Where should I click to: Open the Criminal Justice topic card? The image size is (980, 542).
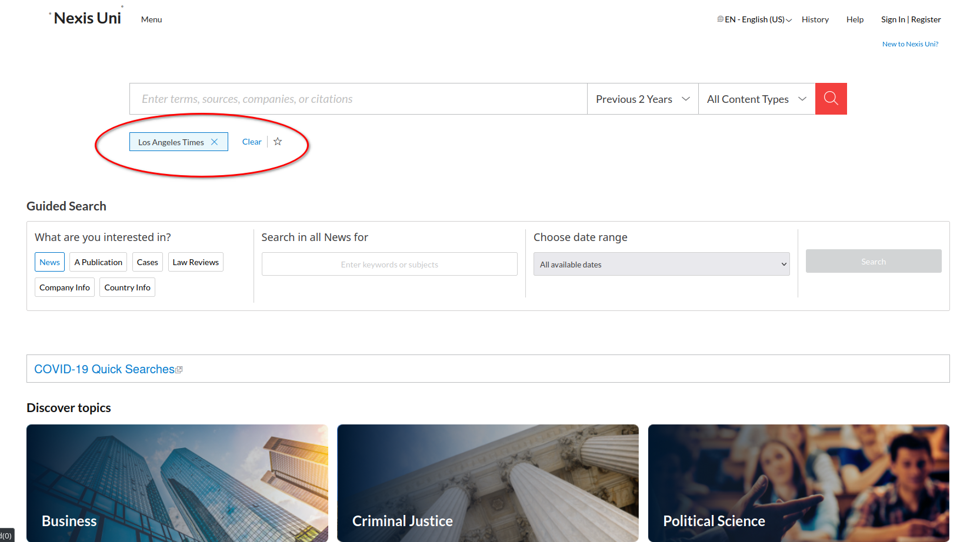coord(488,483)
